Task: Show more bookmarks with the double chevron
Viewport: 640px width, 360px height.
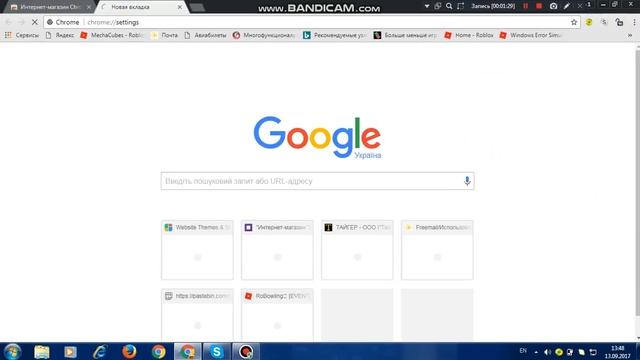Action: coord(630,36)
